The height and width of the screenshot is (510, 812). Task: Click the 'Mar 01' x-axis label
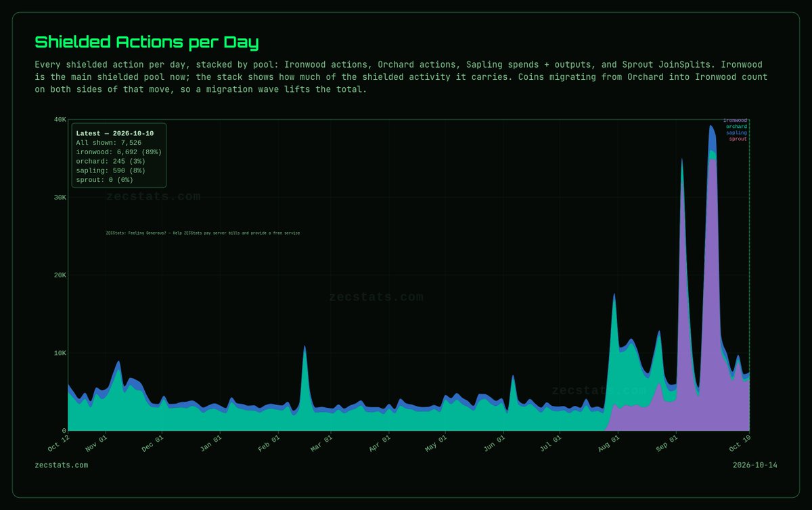coord(321,444)
